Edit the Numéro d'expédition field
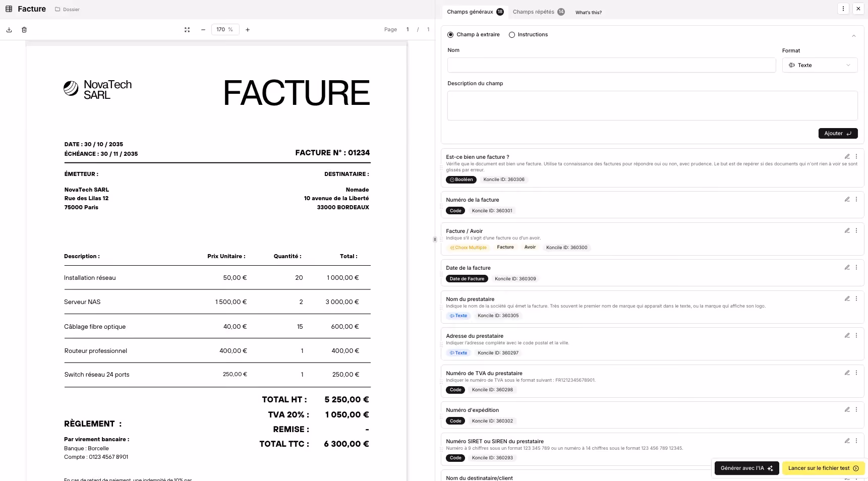This screenshot has height=481, width=868. [847, 410]
